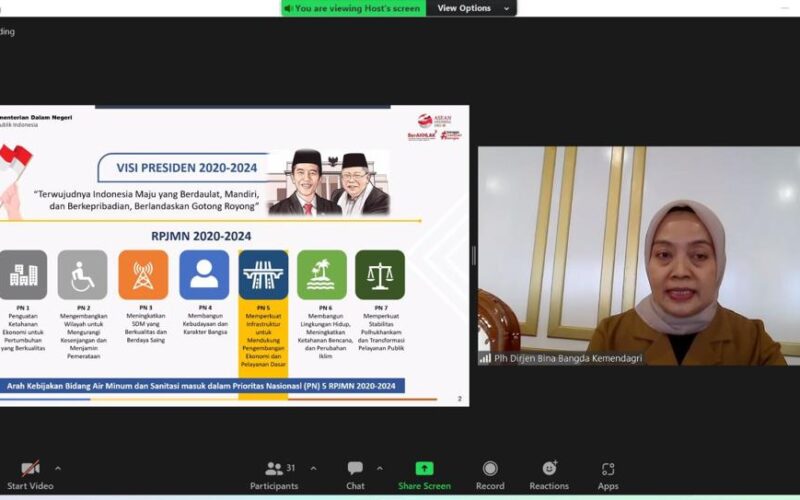Click the participant count 31
The image size is (800, 500).
pyautogui.click(x=291, y=467)
